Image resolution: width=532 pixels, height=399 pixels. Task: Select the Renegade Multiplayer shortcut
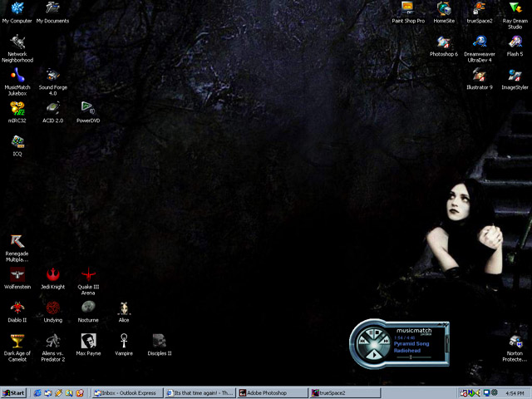click(17, 248)
